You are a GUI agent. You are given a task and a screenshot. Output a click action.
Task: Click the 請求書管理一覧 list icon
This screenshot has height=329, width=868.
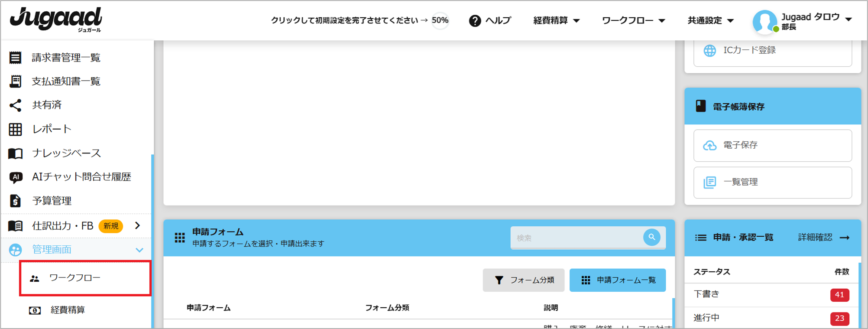16,58
